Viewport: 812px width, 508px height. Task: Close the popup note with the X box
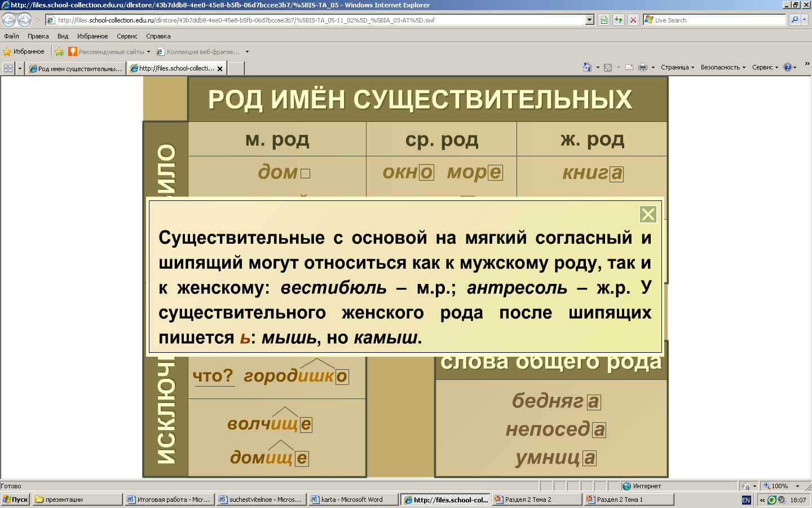coord(648,214)
